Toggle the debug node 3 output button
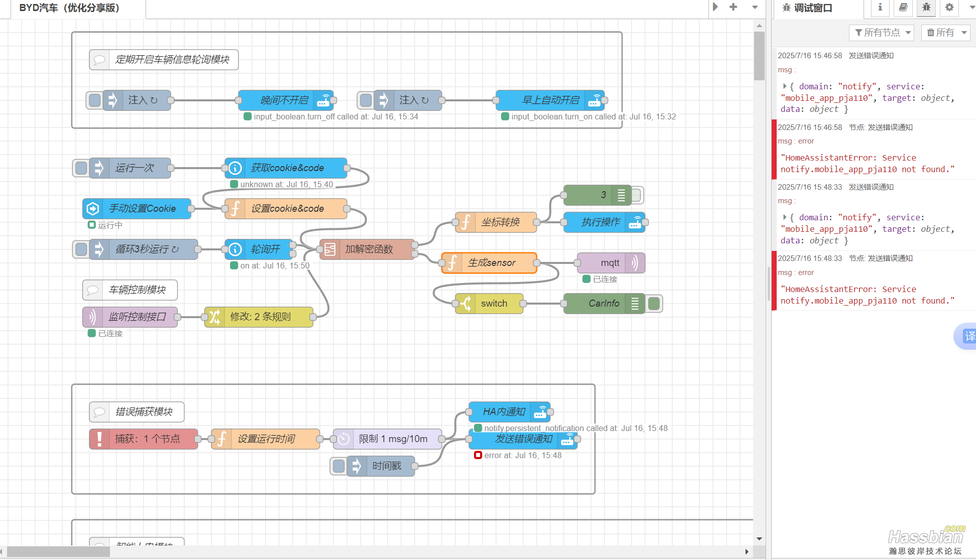The height and width of the screenshot is (560, 976). pos(637,195)
